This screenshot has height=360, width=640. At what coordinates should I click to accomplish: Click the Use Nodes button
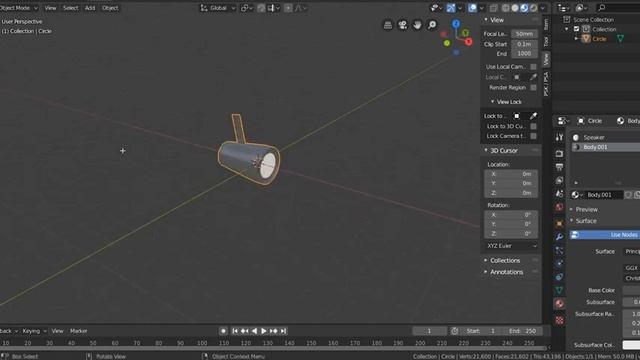coord(605,235)
